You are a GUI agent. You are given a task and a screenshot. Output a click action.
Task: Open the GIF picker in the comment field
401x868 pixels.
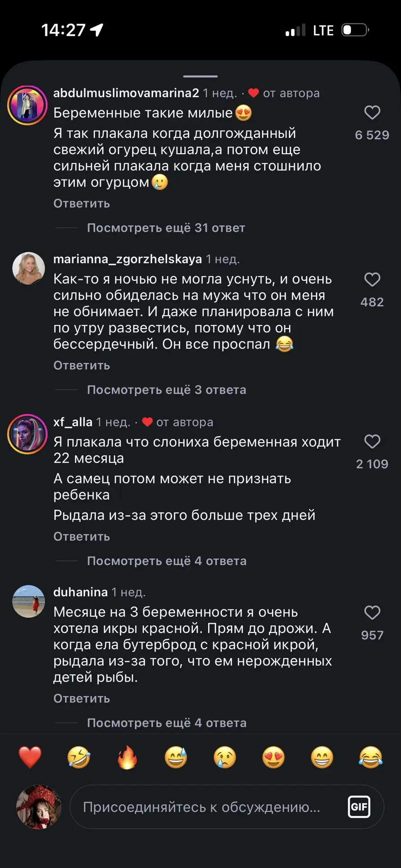[359, 807]
